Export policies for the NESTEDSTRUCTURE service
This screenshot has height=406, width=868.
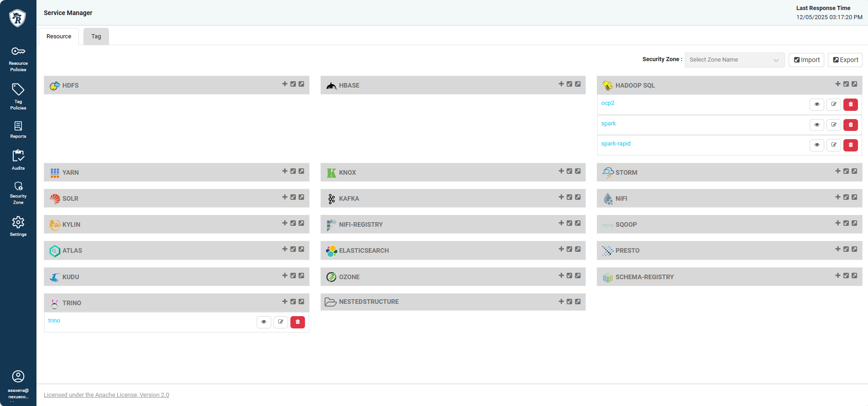point(578,302)
